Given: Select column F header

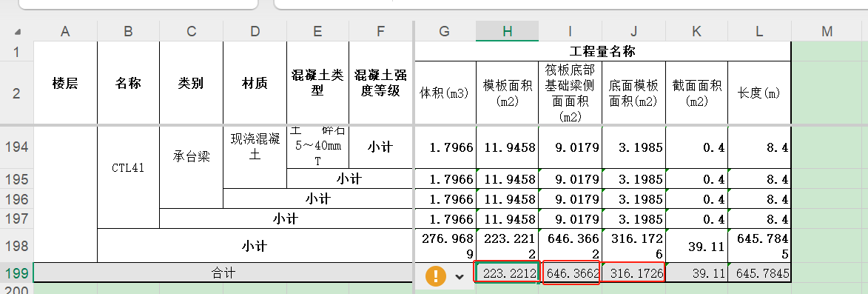Looking at the screenshot, I should coord(381,32).
